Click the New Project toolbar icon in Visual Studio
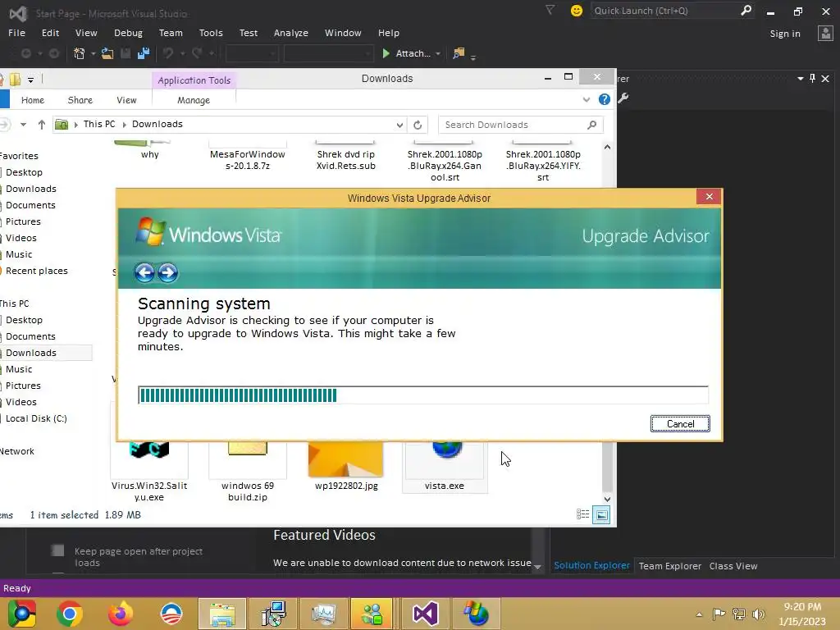Image resolution: width=840 pixels, height=630 pixels. [x=80, y=53]
